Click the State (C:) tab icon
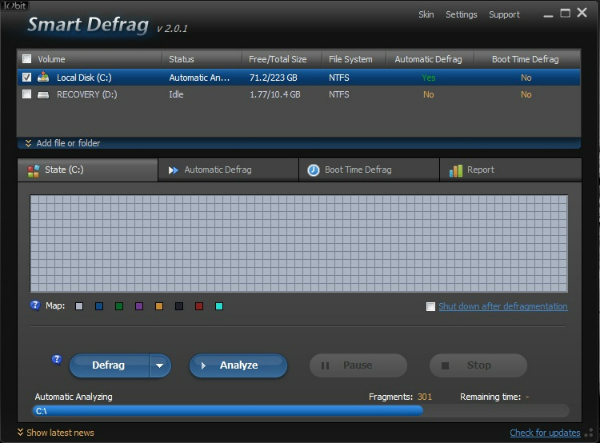 click(x=34, y=170)
